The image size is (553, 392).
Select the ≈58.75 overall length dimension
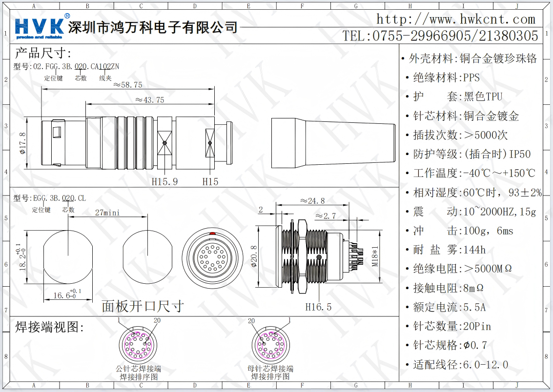coord(127,85)
